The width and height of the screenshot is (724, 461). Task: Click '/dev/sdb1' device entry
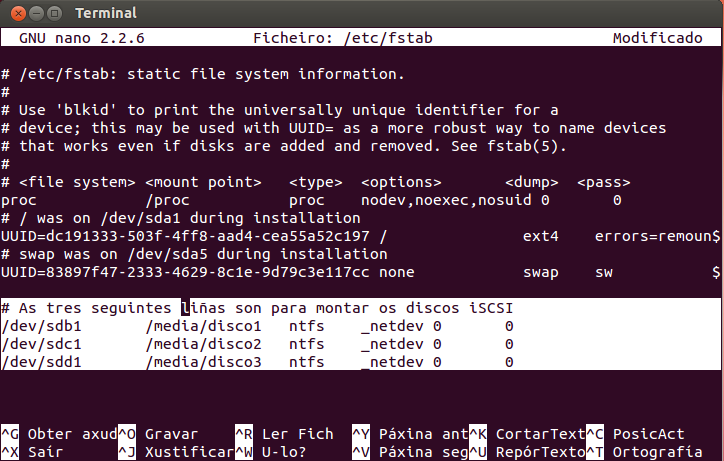(x=41, y=326)
